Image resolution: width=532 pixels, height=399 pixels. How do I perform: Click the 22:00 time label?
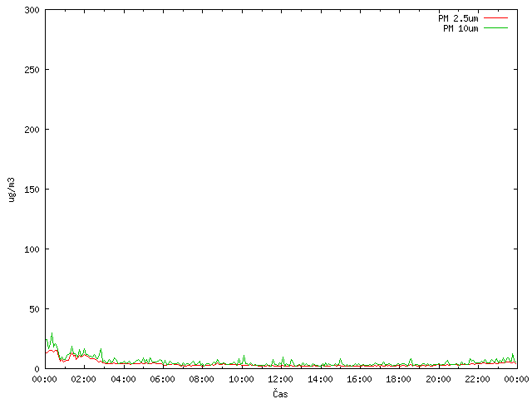tap(477, 379)
